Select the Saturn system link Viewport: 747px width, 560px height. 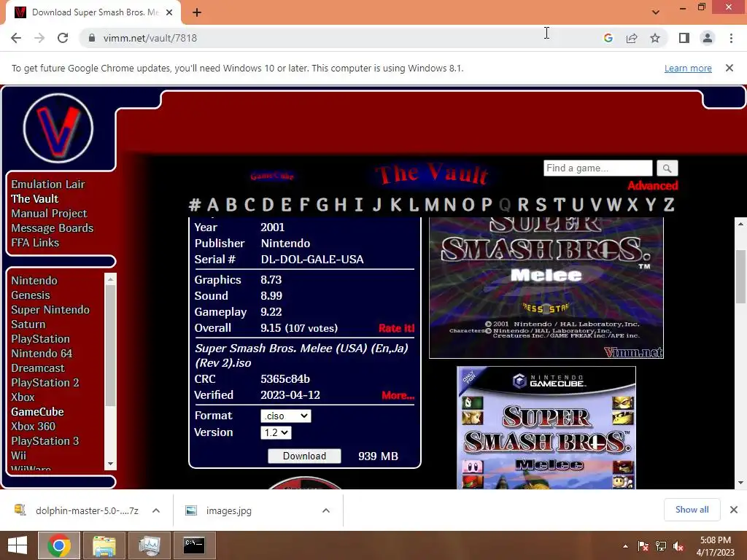pos(28,324)
